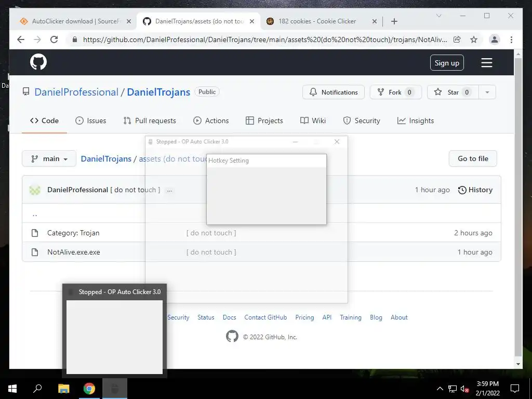The image size is (532, 399).
Task: Fork the repository
Action: point(395,92)
